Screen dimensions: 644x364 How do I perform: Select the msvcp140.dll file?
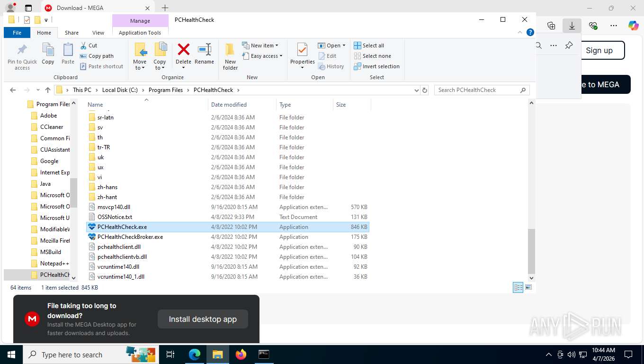pyautogui.click(x=228, y=207)
